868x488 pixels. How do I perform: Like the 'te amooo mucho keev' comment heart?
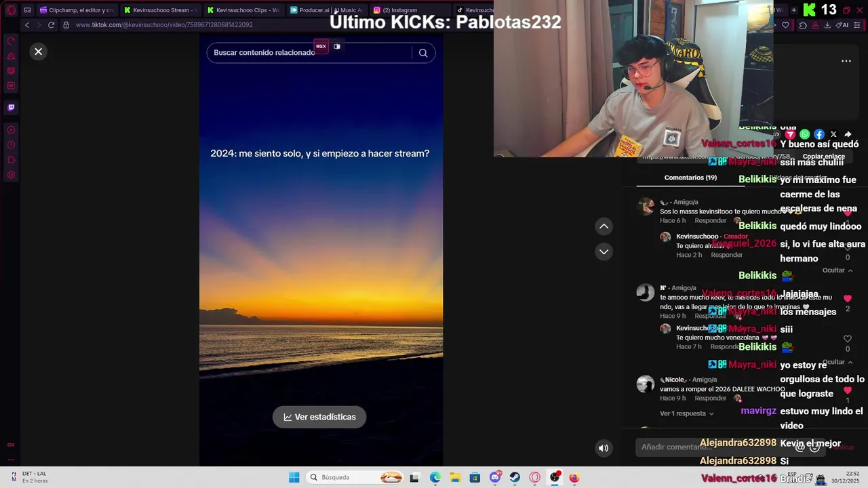(847, 298)
